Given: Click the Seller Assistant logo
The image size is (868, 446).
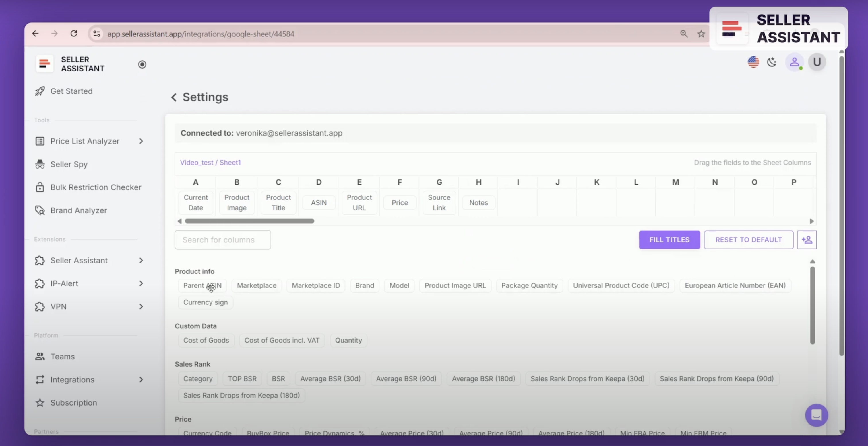Looking at the screenshot, I should (x=44, y=64).
